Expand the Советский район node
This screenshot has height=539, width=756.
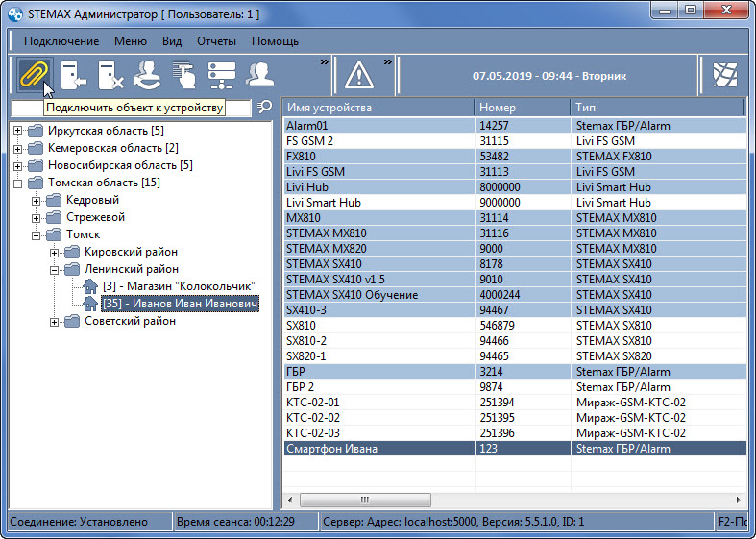coord(55,322)
